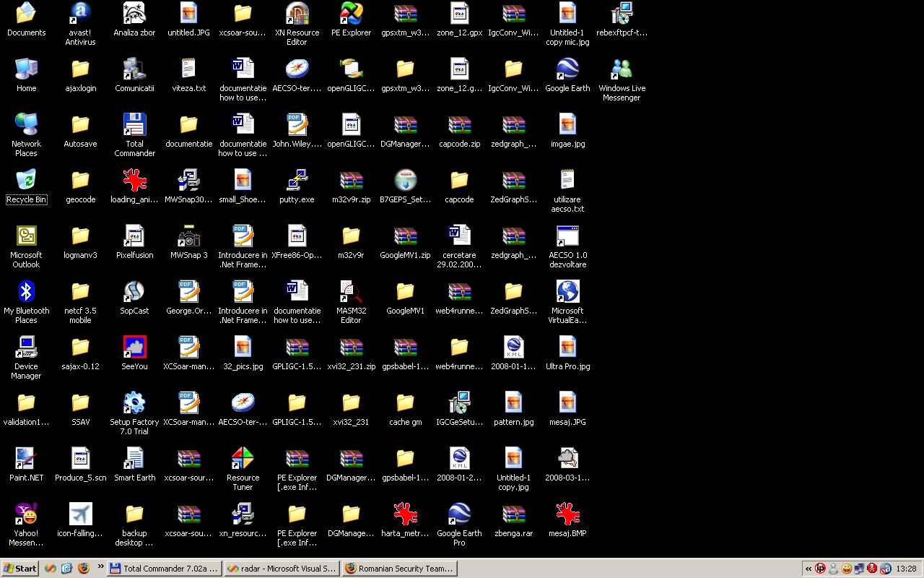Image resolution: width=924 pixels, height=578 pixels.
Task: Expand hidden system tray icons arrow
Action: [x=808, y=569]
